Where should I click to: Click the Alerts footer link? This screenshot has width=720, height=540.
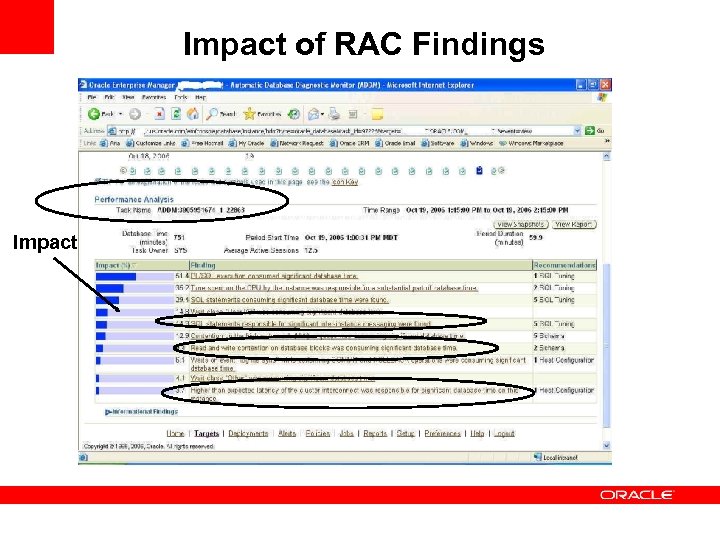[x=287, y=433]
